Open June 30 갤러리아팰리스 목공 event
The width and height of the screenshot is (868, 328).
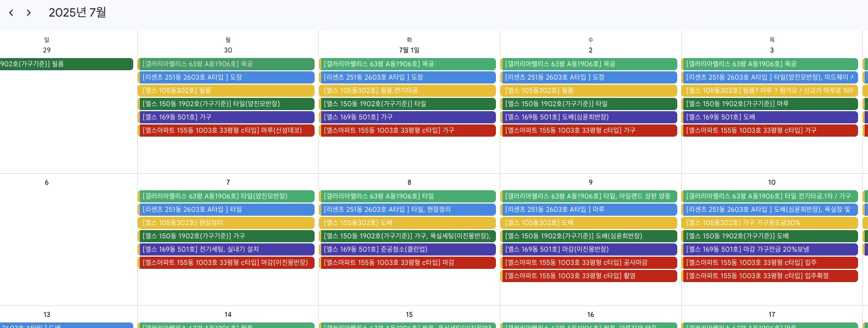coord(226,64)
